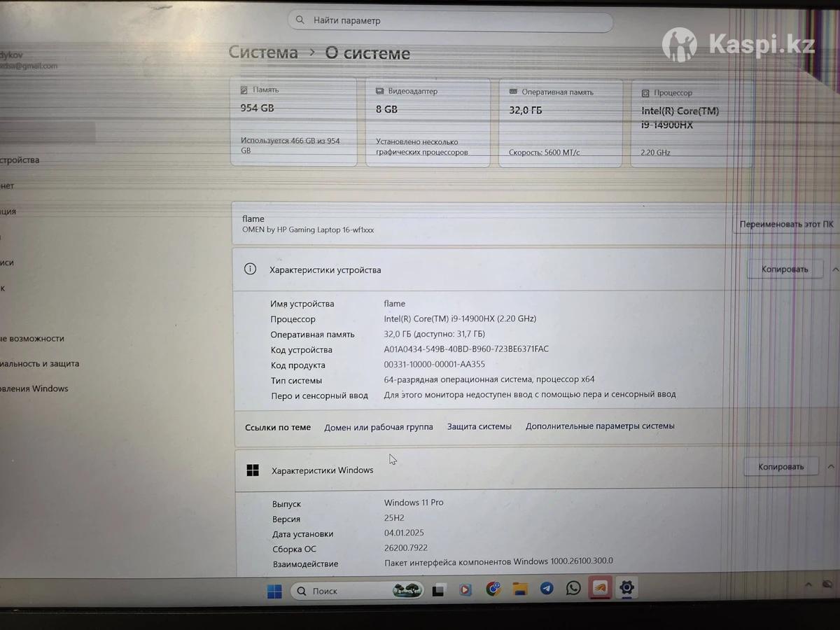Open Telegram from the taskbar
The width and height of the screenshot is (840, 630).
coord(547,589)
